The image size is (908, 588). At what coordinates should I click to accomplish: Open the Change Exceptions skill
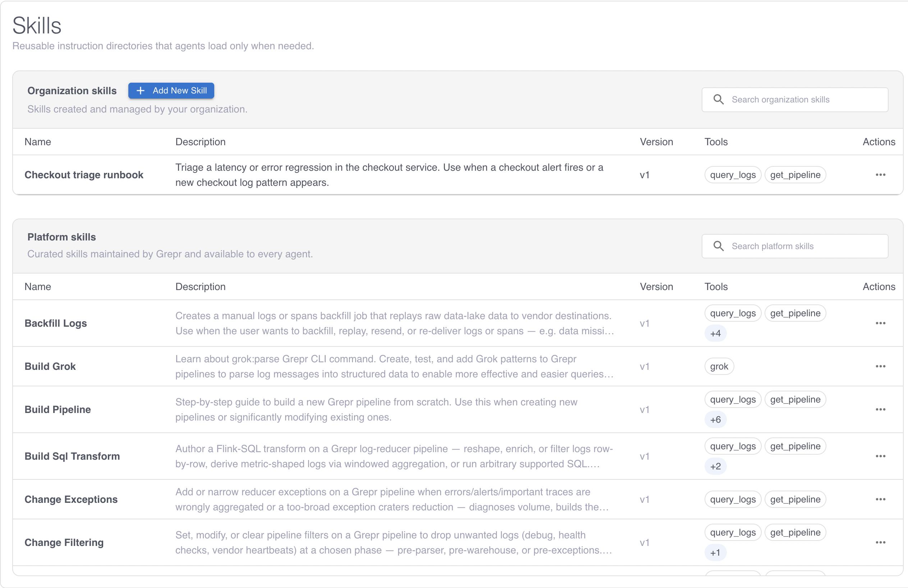point(71,499)
